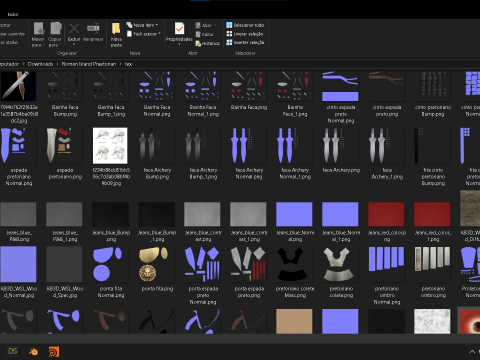Click the file name porta fita Normal.png
The height and width of the screenshot is (360, 480).
tap(111, 292)
